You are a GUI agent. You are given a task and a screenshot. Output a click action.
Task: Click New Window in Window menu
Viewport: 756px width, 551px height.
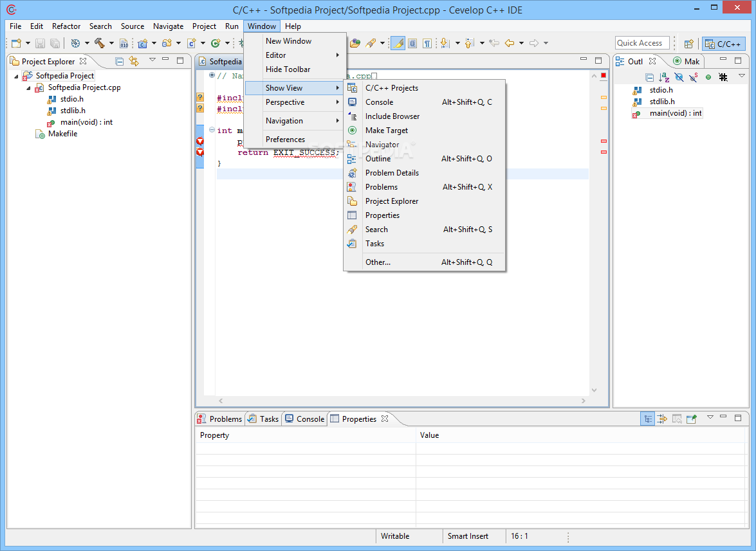(295, 41)
